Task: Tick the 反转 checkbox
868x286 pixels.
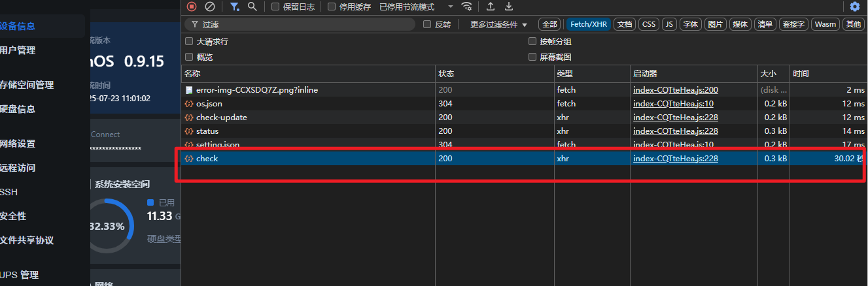Action: click(x=427, y=24)
